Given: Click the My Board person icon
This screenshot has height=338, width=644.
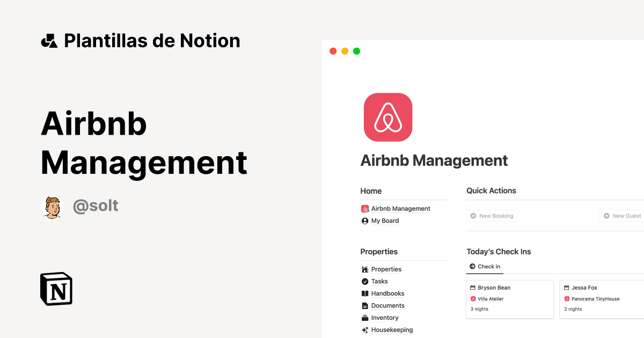Looking at the screenshot, I should pyautogui.click(x=365, y=221).
